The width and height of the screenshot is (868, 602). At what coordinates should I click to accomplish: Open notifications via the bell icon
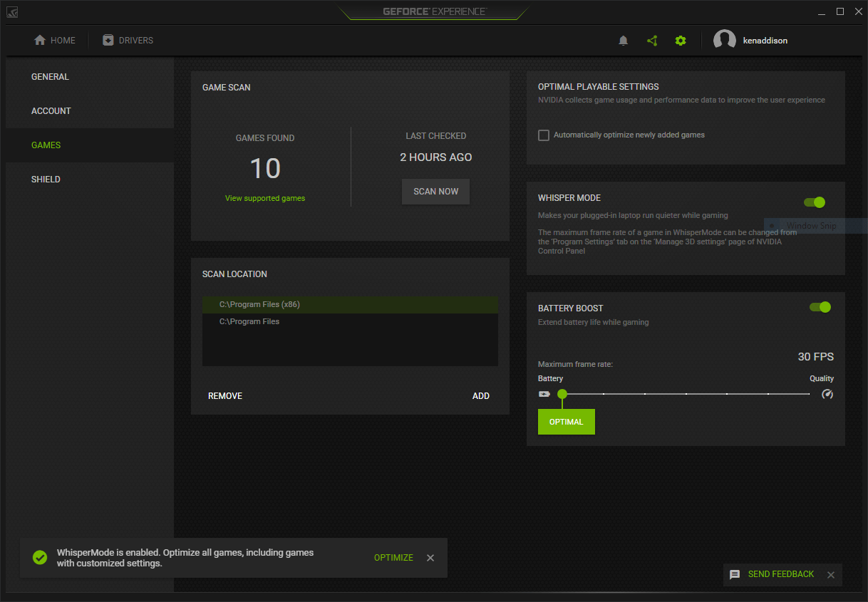[x=623, y=41]
